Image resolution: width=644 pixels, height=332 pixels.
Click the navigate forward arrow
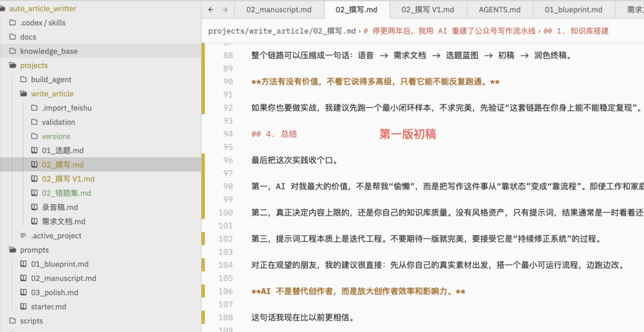click(225, 10)
